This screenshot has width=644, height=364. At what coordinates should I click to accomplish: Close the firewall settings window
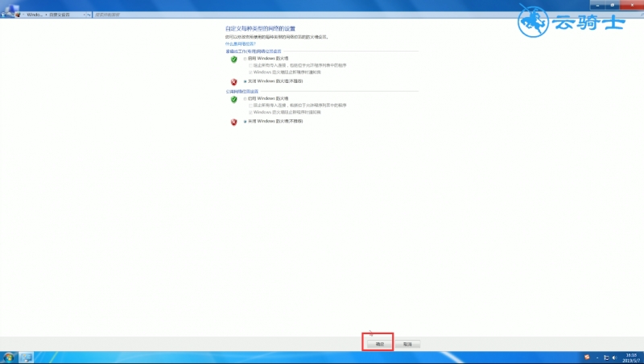[632, 5]
